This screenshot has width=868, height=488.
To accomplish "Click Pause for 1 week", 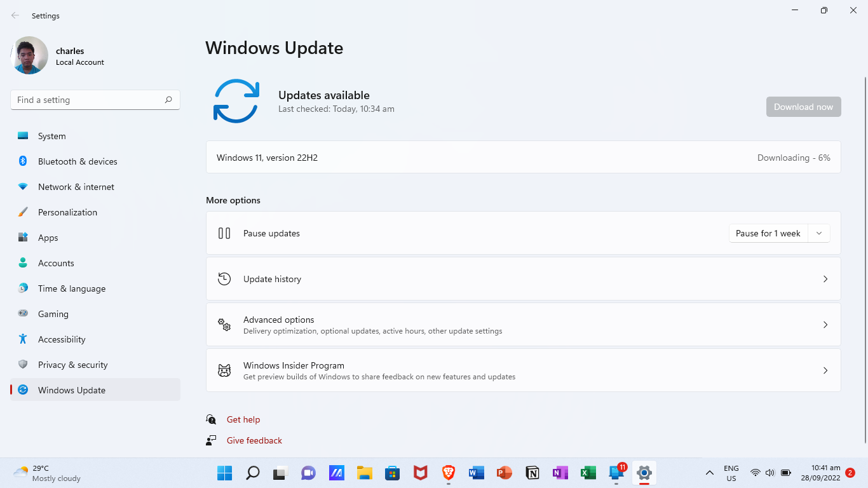I will click(768, 233).
